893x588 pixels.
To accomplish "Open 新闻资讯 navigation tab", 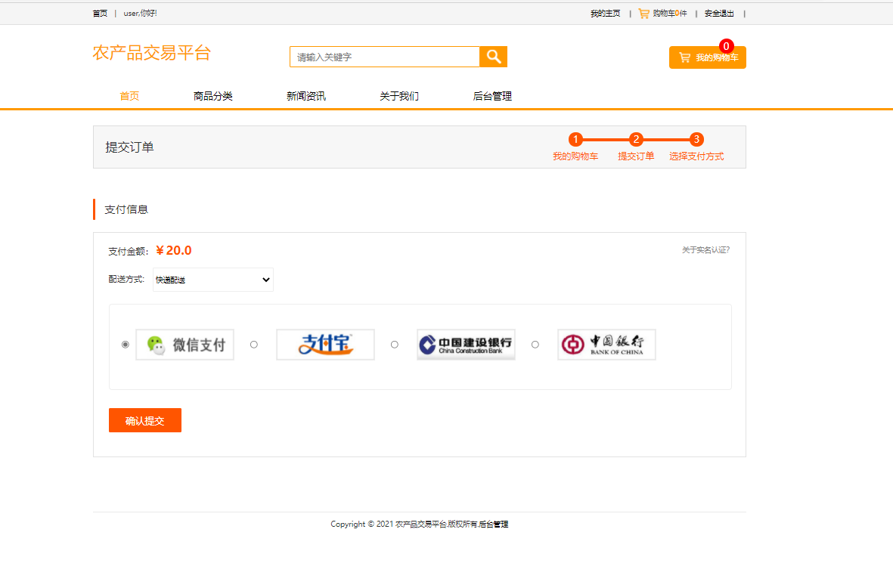I will 306,96.
